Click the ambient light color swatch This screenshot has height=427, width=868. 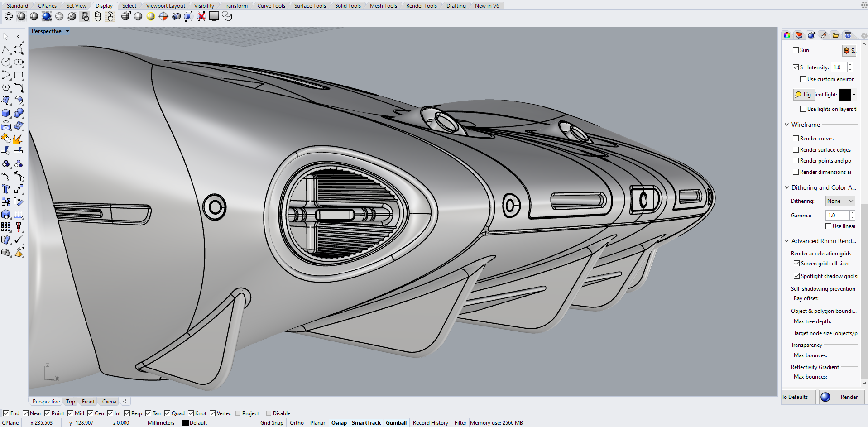844,95
